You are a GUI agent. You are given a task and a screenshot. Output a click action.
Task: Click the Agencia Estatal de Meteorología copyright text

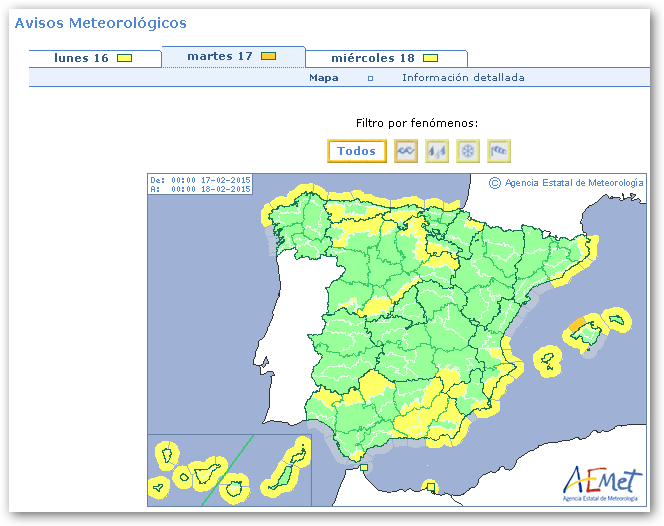click(x=566, y=183)
